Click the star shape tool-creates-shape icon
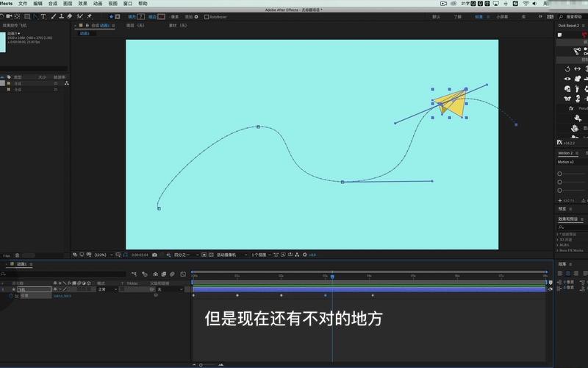 tap(111, 16)
